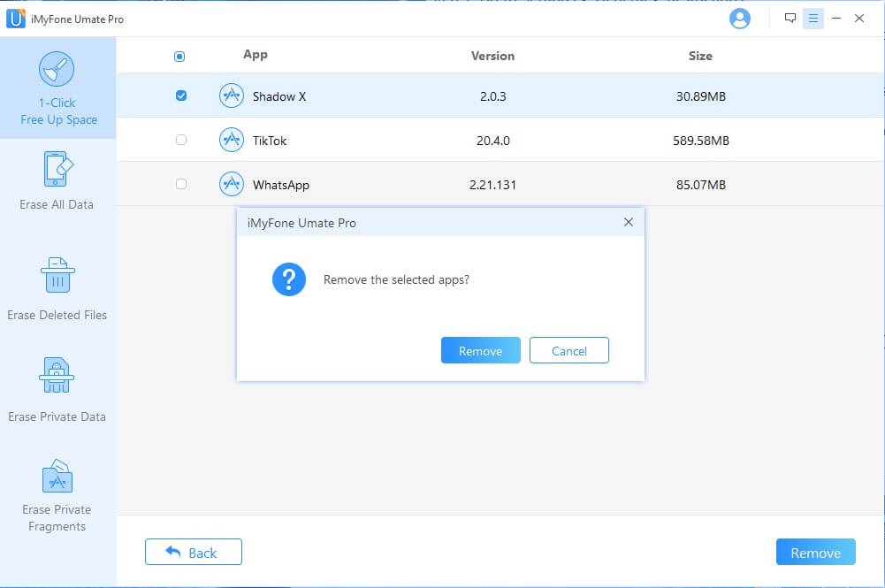Select the Erase All Data phone icon
Viewport: 885px width, 588px height.
click(x=57, y=169)
